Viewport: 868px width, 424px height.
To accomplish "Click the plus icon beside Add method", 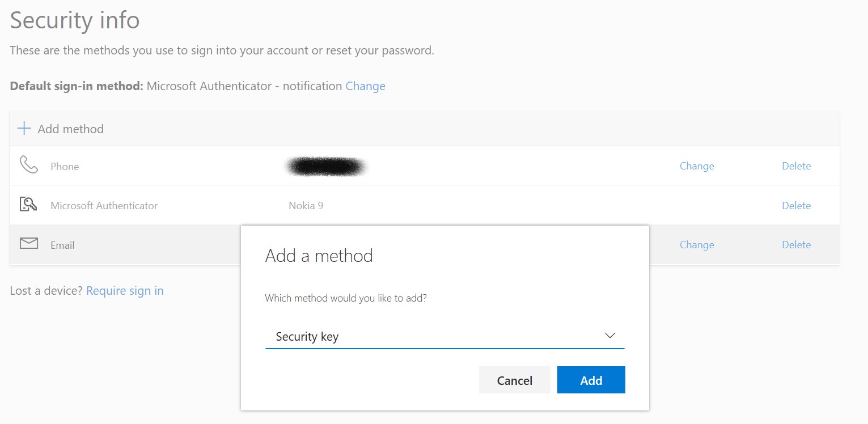I will pyautogui.click(x=24, y=129).
